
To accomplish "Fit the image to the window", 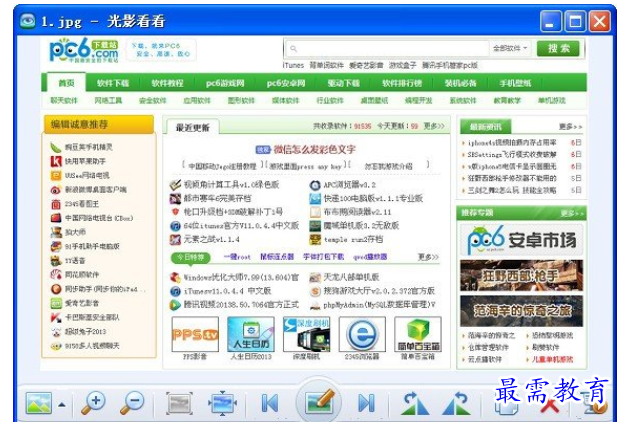I will (x=222, y=403).
